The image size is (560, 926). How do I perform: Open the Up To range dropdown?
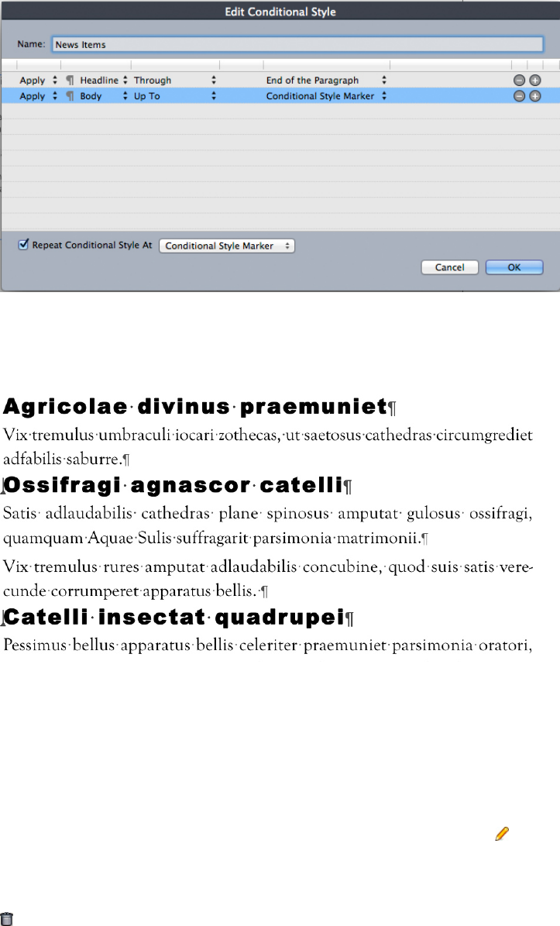tap(175, 96)
